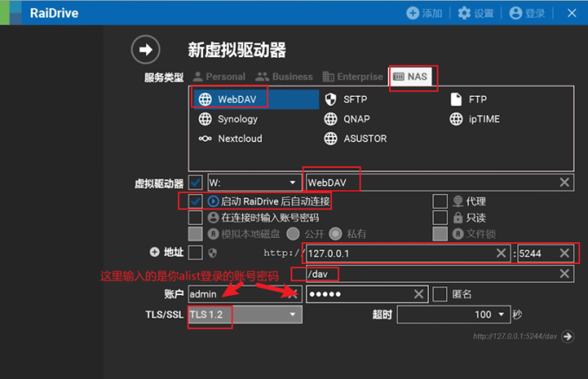Switch to the Enterprise tab
This screenshot has width=588, height=379.
coord(353,76)
